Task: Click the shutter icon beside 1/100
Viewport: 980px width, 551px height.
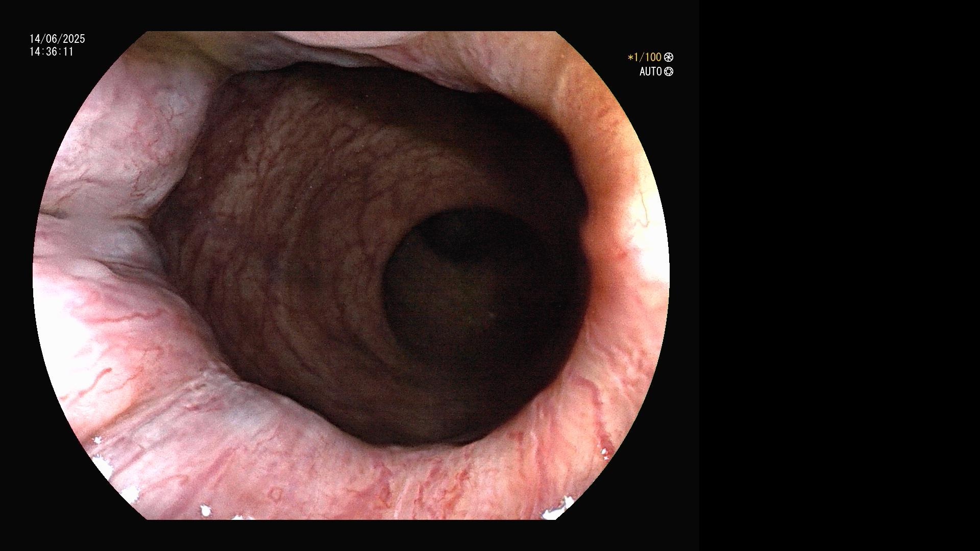Action: [669, 57]
